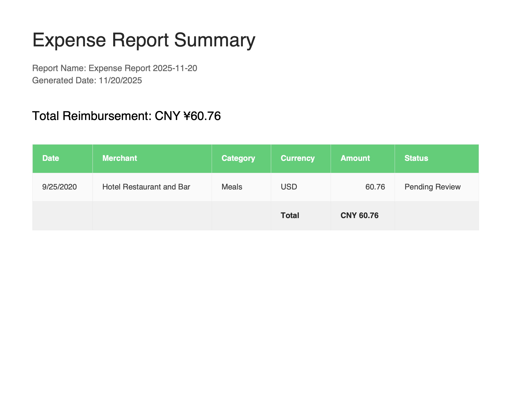Click the Status column header

click(416, 158)
